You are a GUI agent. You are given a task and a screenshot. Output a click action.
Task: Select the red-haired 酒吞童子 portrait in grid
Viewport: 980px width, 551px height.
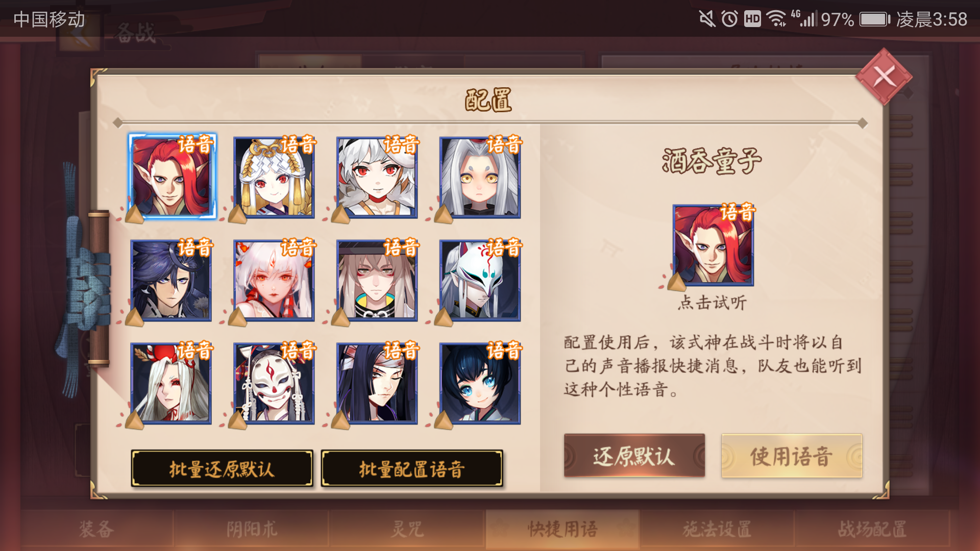coord(172,177)
